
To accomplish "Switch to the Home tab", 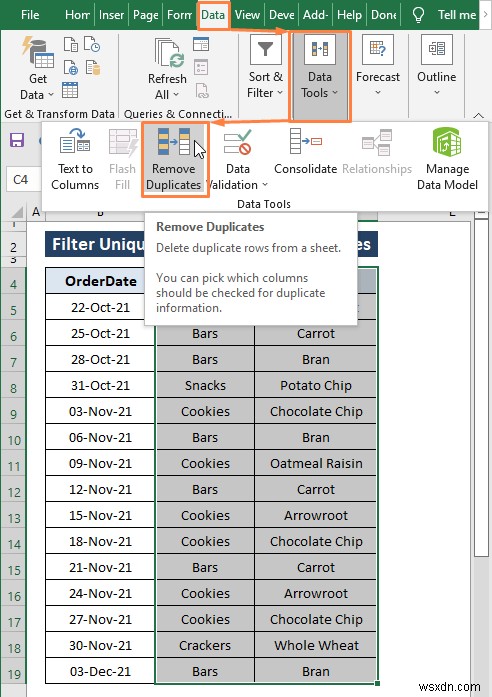I will tap(77, 15).
